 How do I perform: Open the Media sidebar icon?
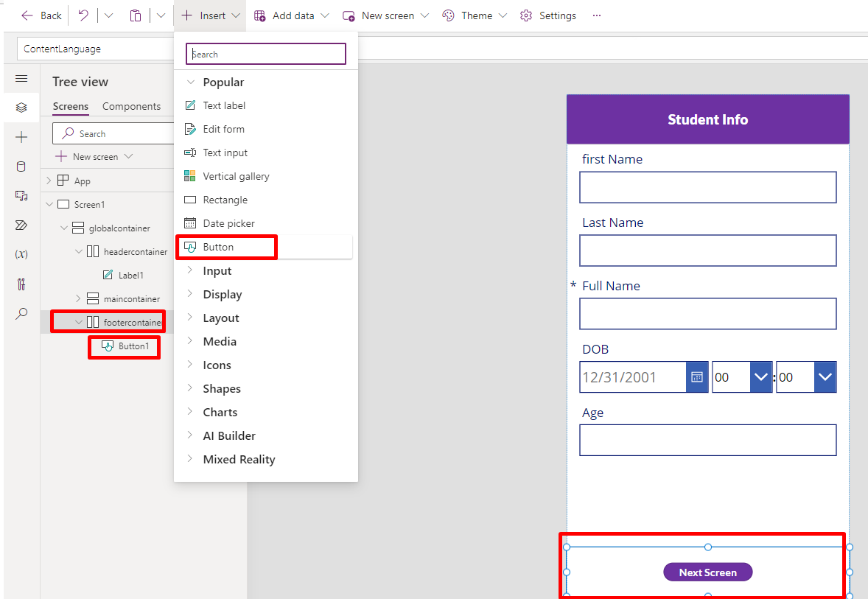point(21,195)
